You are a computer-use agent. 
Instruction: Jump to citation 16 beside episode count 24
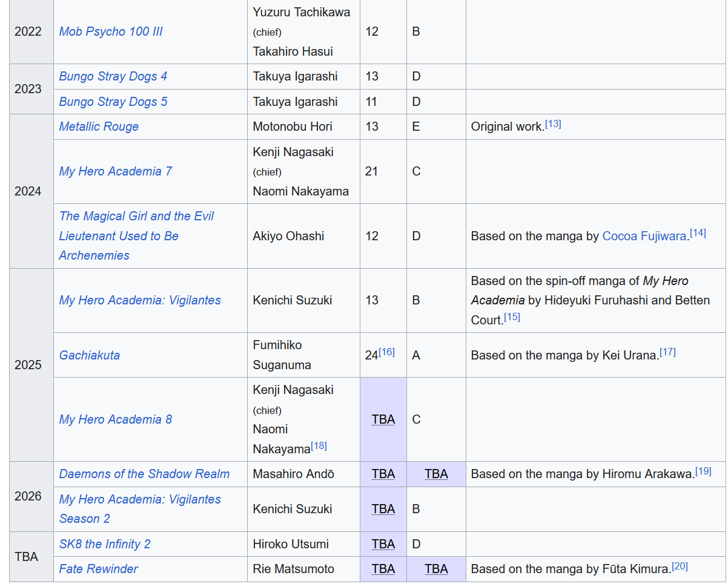[x=386, y=352]
